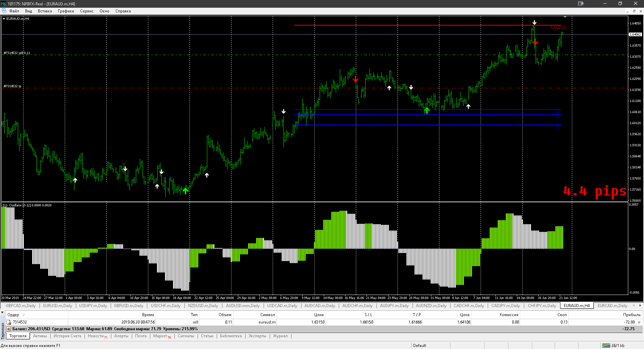Open the Сервис menu
The image size is (644, 349).
87,11
